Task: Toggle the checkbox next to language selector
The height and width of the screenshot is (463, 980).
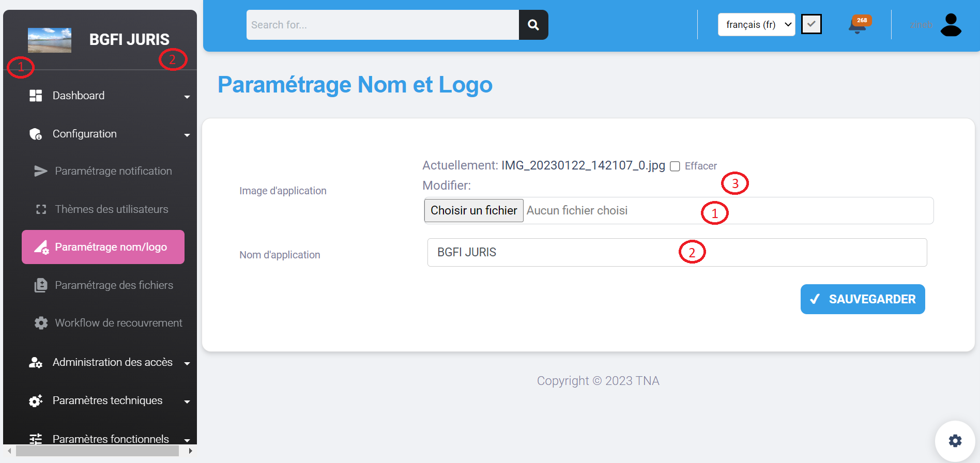Action: pos(811,24)
